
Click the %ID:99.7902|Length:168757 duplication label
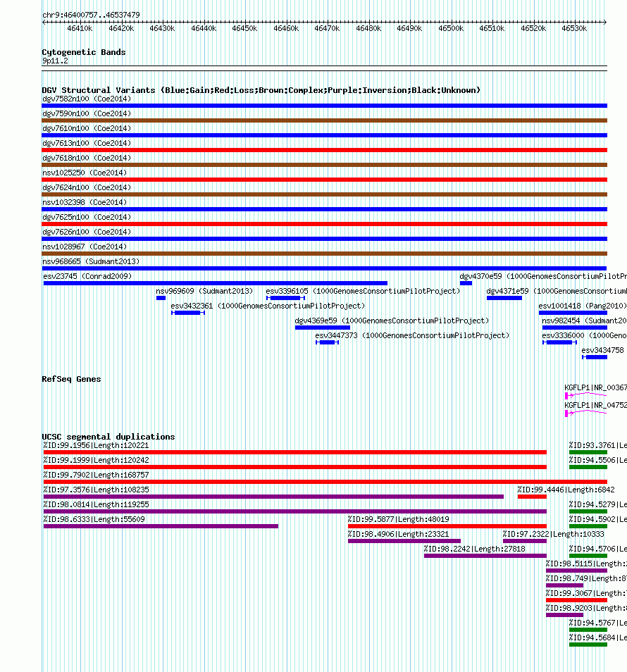(x=96, y=475)
